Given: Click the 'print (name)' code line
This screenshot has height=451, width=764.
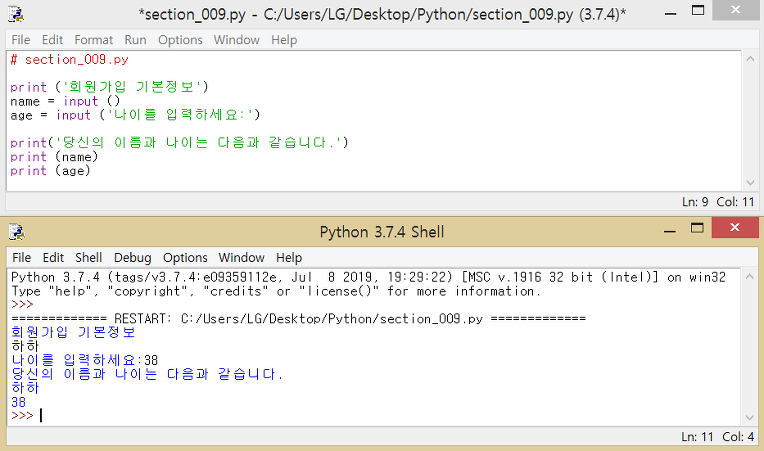Looking at the screenshot, I should click(54, 157).
